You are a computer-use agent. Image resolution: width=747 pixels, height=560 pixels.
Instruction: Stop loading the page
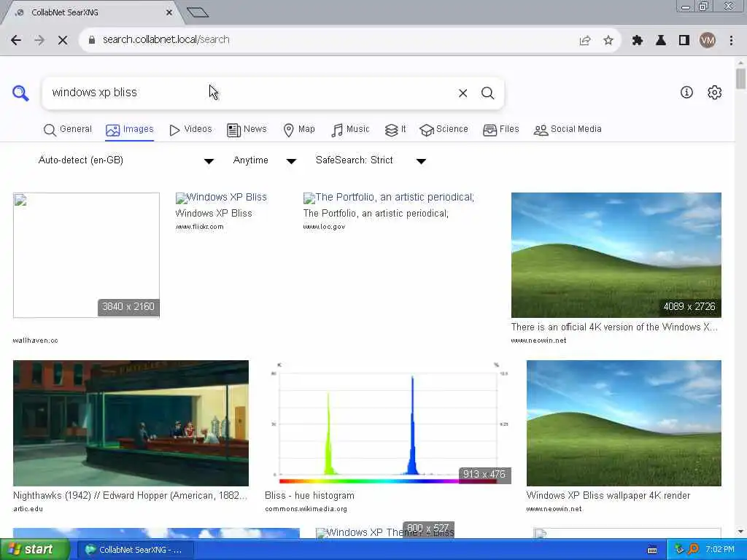click(63, 40)
